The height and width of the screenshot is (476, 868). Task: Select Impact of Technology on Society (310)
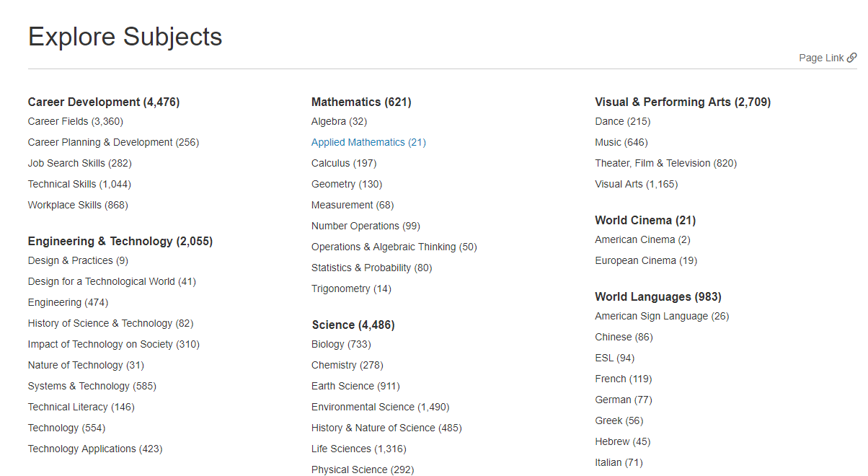(114, 344)
